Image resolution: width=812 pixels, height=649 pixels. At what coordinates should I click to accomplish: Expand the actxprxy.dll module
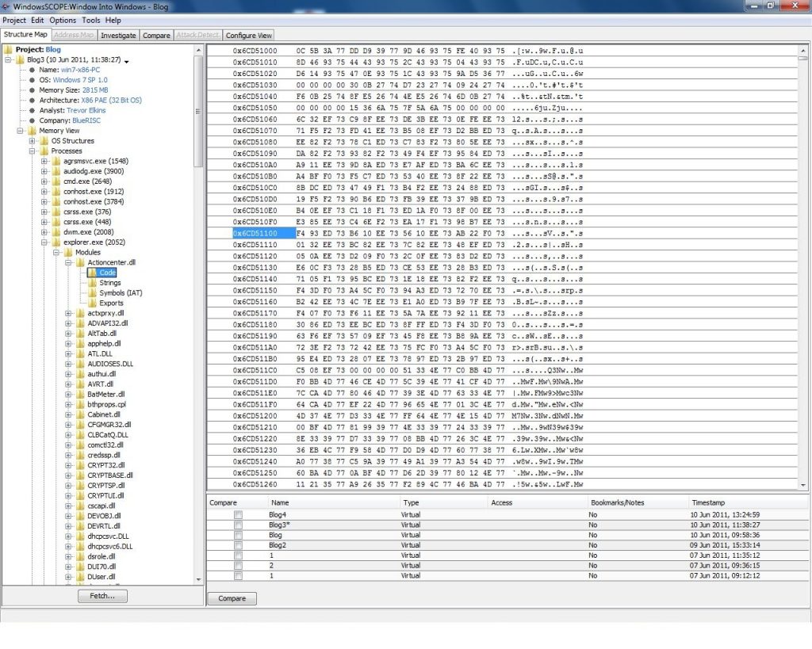[68, 313]
